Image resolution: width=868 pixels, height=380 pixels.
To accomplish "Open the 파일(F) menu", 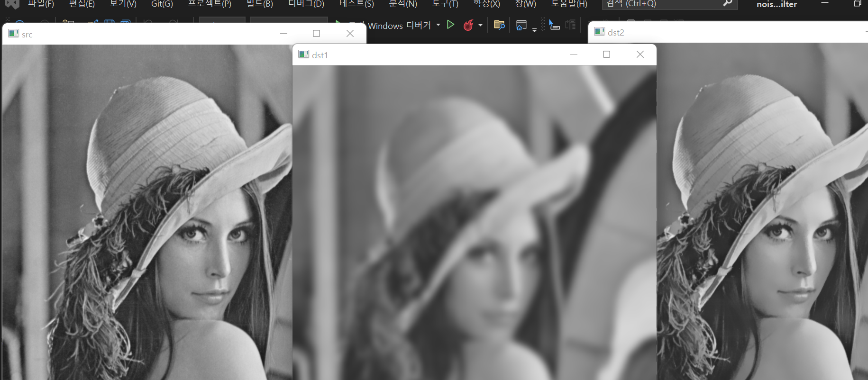I will pyautogui.click(x=41, y=4).
